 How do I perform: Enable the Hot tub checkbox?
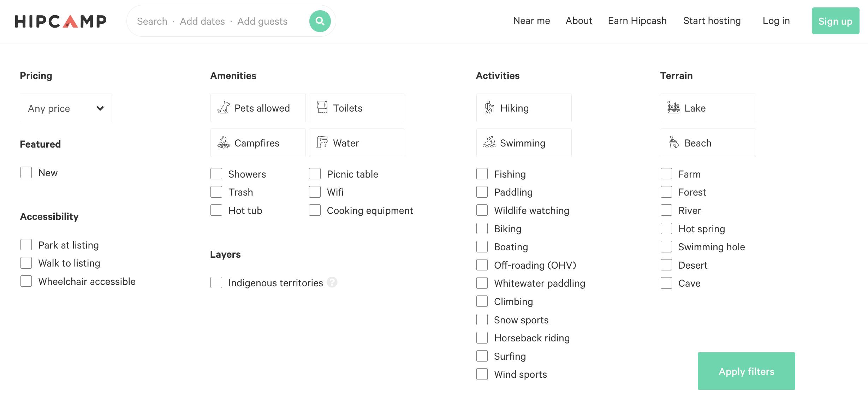tap(216, 210)
